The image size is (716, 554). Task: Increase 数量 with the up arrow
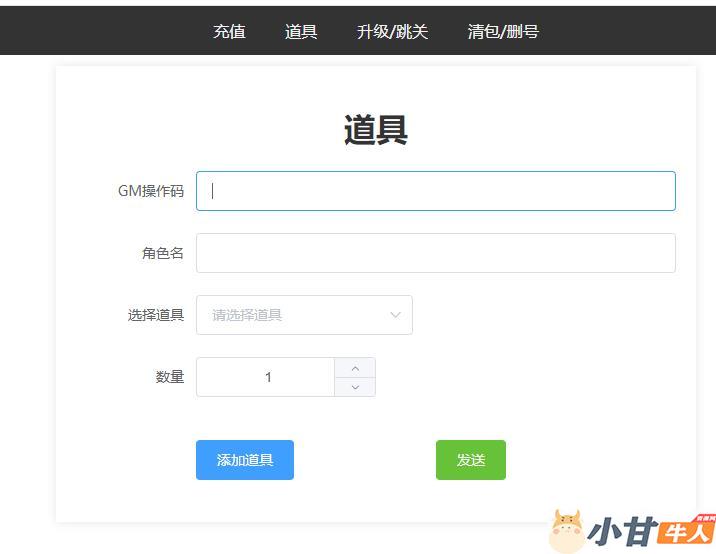[355, 368]
